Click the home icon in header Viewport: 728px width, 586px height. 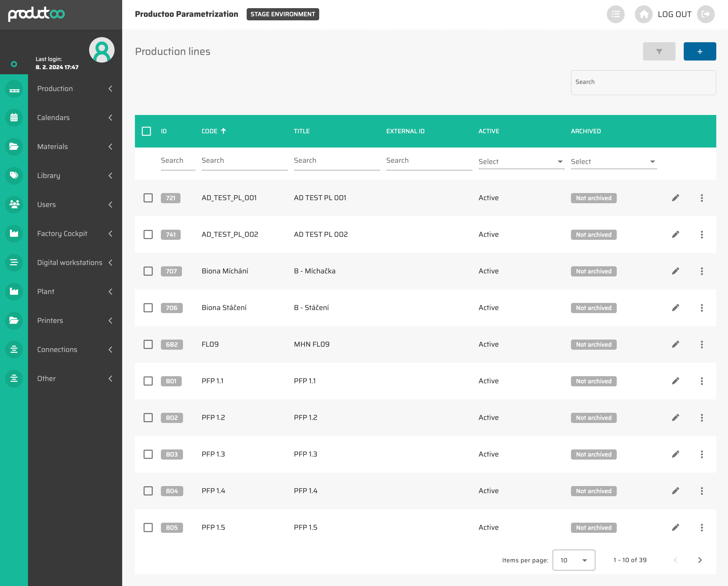tap(643, 14)
